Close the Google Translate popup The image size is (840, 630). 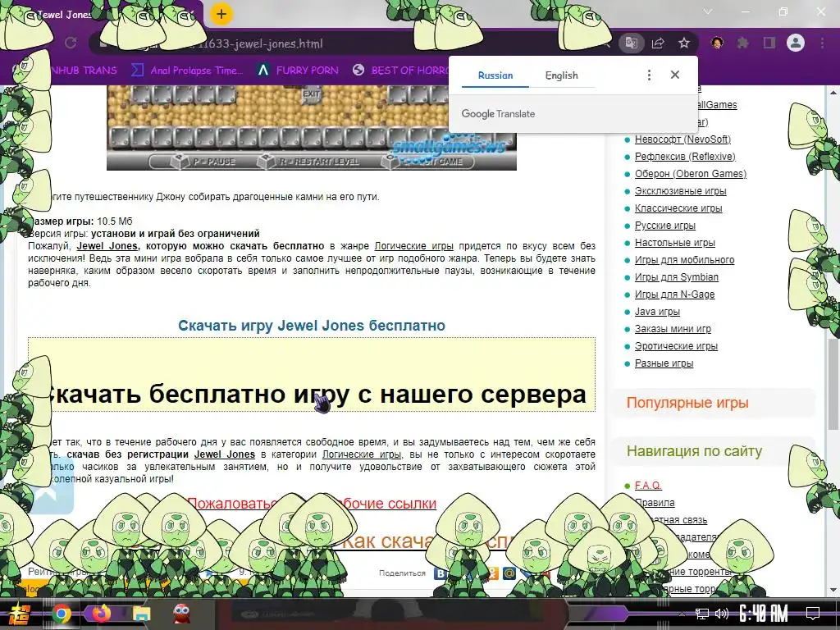[x=675, y=75]
